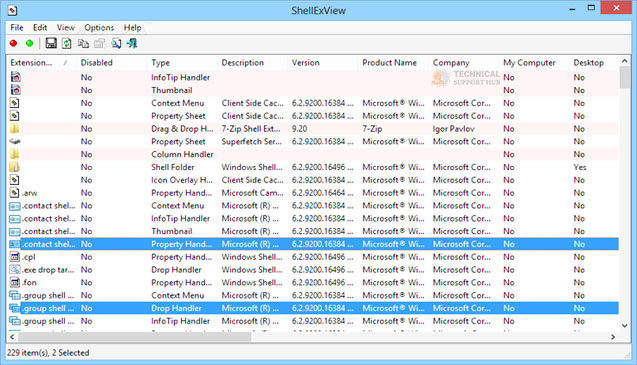The width and height of the screenshot is (637, 365).
Task: Click the '.cpl' extension text
Action: 29,257
